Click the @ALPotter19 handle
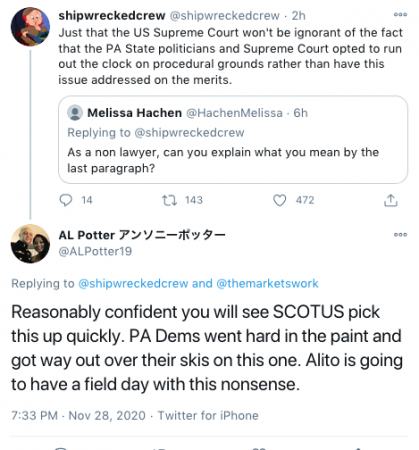 tap(95, 251)
